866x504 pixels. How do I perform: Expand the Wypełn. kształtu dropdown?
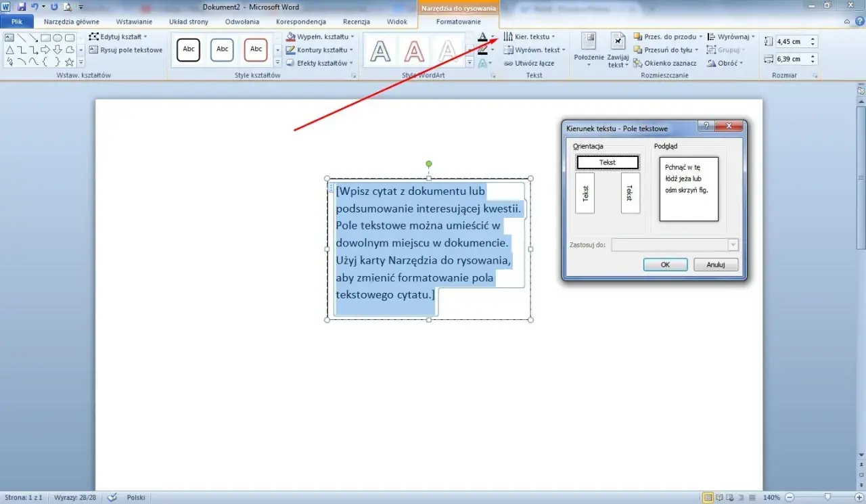[x=352, y=37]
